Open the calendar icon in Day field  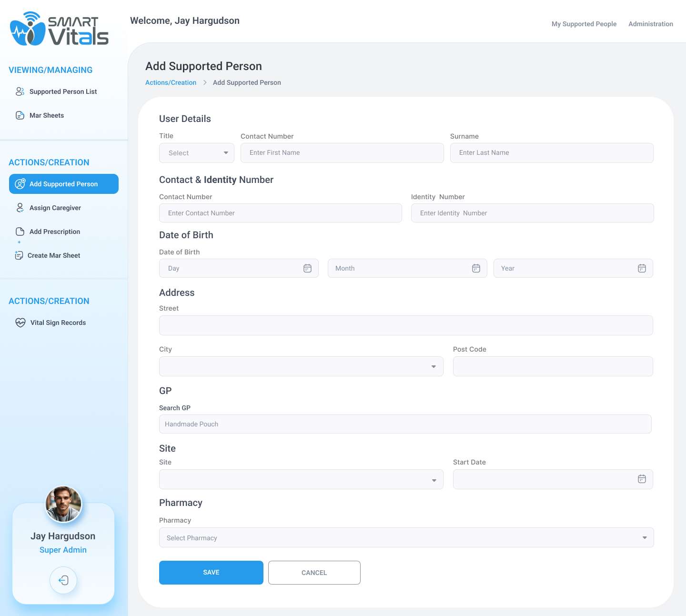307,268
